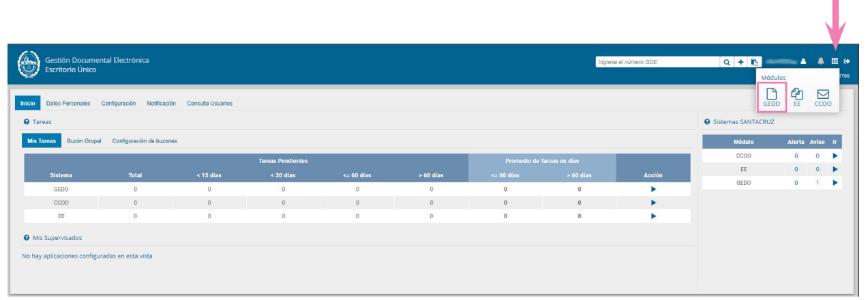This screenshot has width=868, height=300.
Task: Open the CCOO envelope module icon
Action: (x=822, y=97)
